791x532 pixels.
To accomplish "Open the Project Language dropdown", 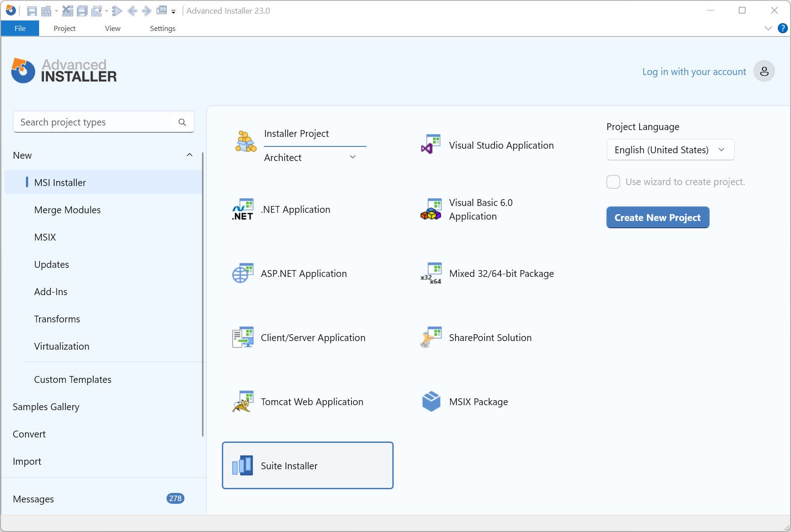I will coord(671,150).
